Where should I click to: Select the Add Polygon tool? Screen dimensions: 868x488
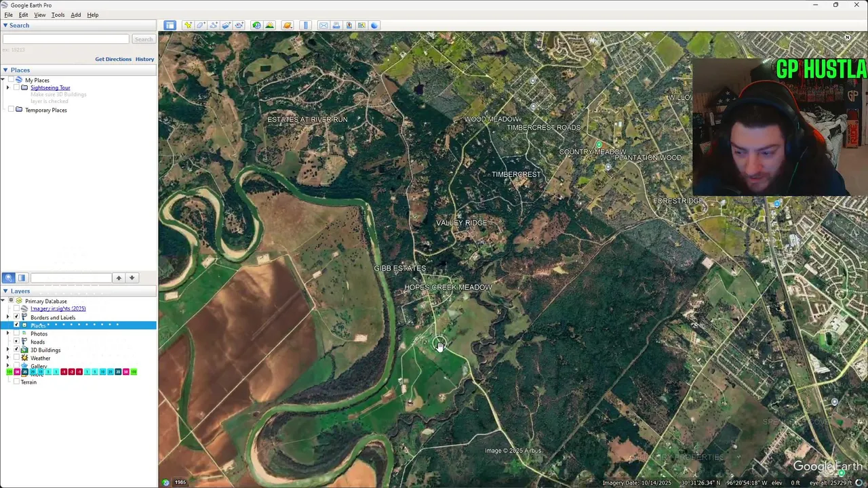[201, 25]
